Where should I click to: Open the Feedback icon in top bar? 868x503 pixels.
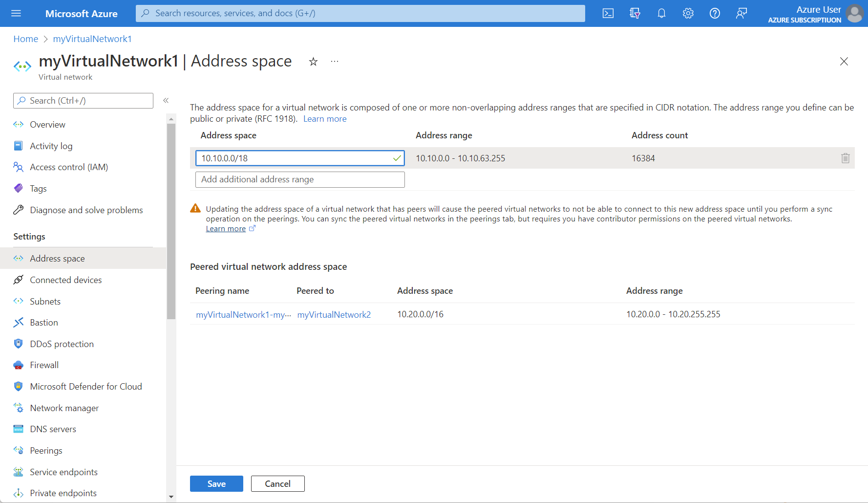[741, 13]
